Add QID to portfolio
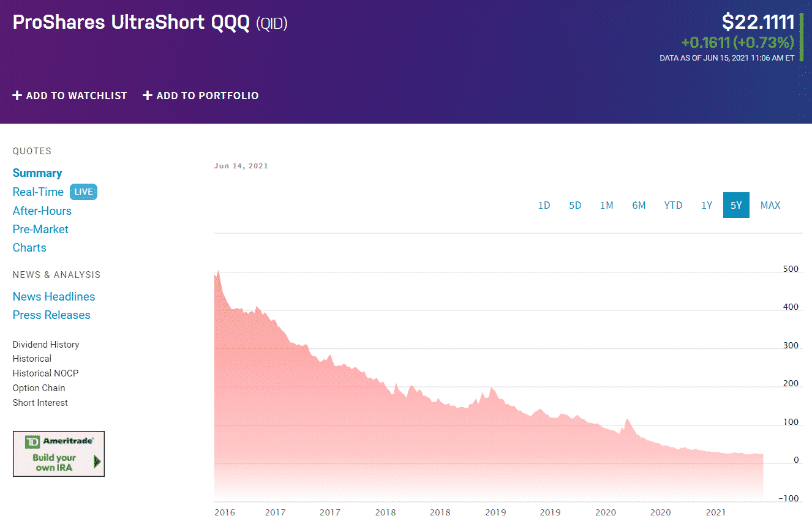Screen dimensions: 812x524 coord(201,95)
